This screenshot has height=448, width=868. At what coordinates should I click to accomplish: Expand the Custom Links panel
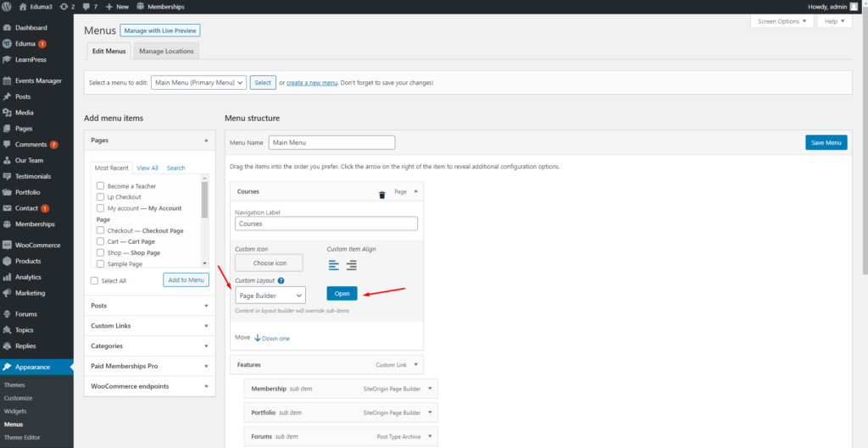click(x=206, y=326)
